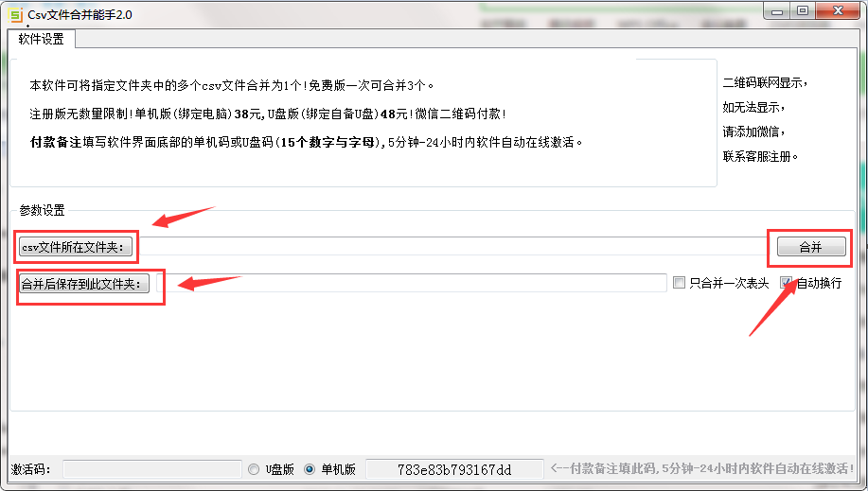Click the csv文件所在文件夹 button

76,247
